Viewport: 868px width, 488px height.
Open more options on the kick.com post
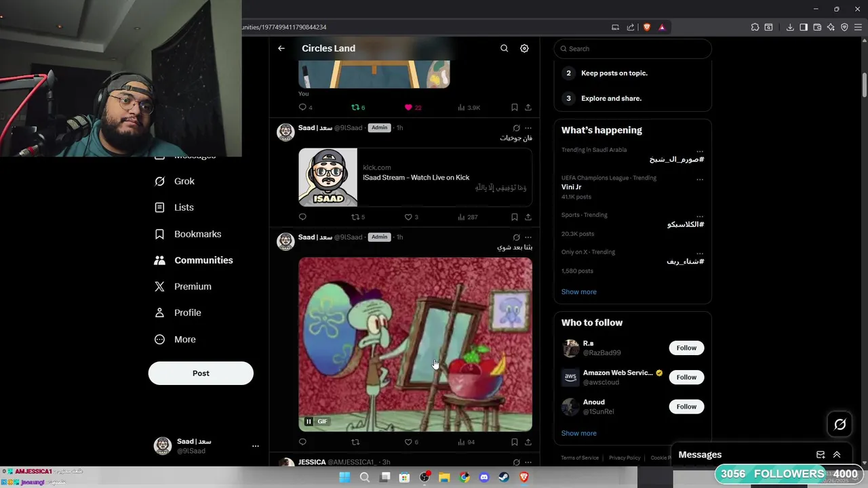528,128
